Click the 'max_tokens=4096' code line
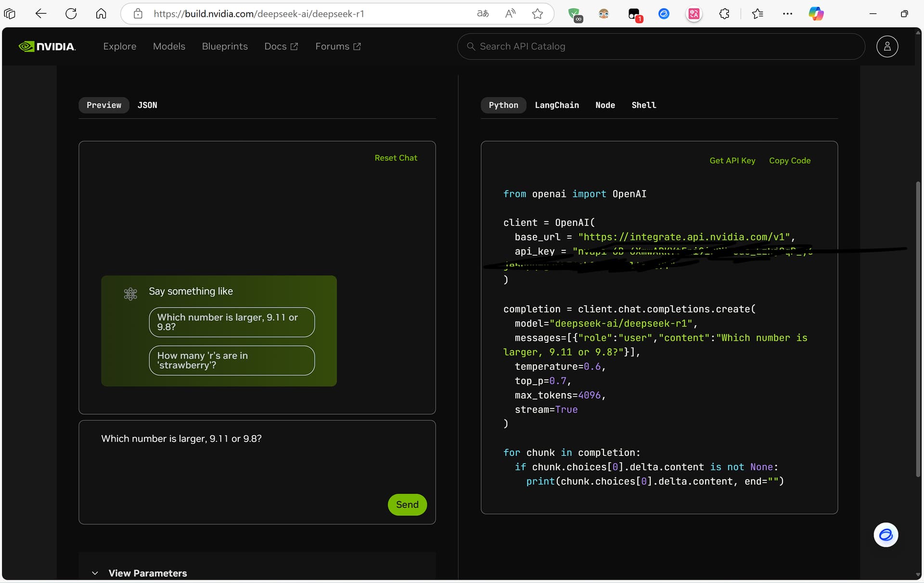924x583 pixels. coord(560,395)
